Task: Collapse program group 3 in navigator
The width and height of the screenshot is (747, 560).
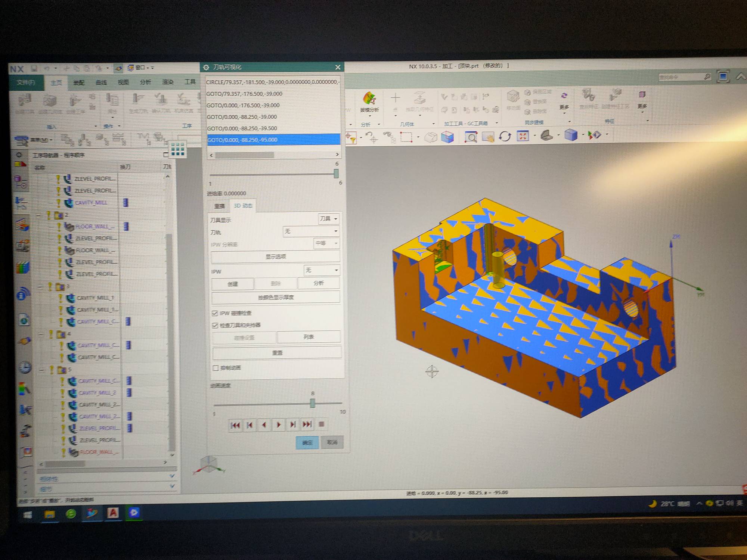Action: pyautogui.click(x=40, y=287)
